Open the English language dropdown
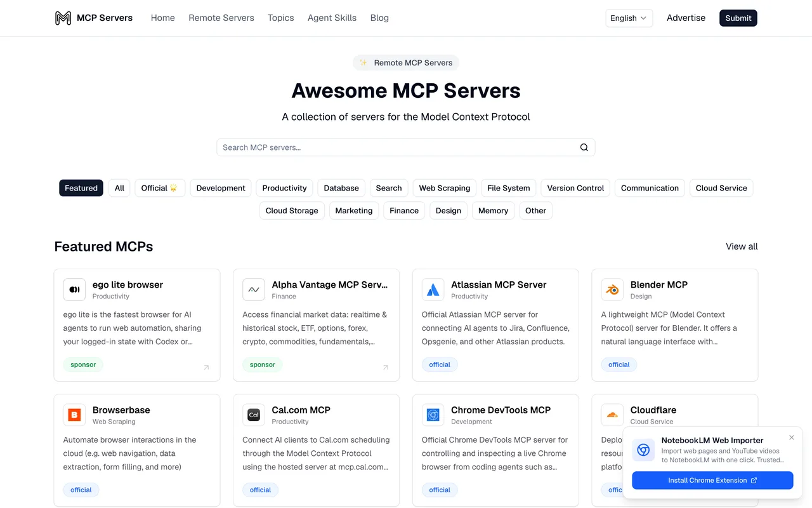 629,18
